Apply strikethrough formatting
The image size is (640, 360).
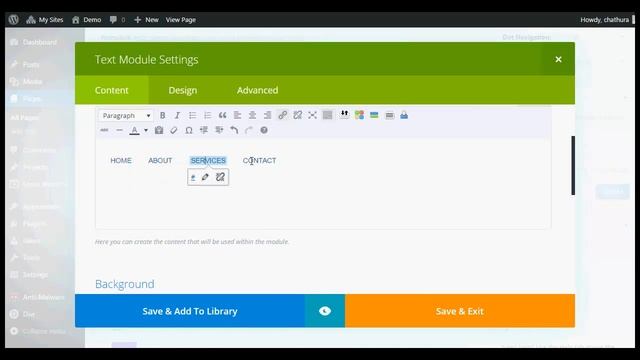tap(104, 130)
